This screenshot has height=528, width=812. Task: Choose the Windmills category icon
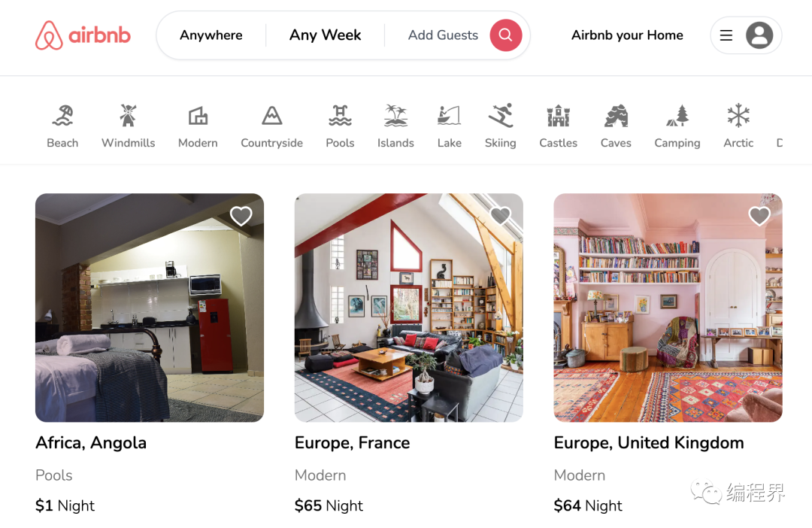click(x=128, y=116)
